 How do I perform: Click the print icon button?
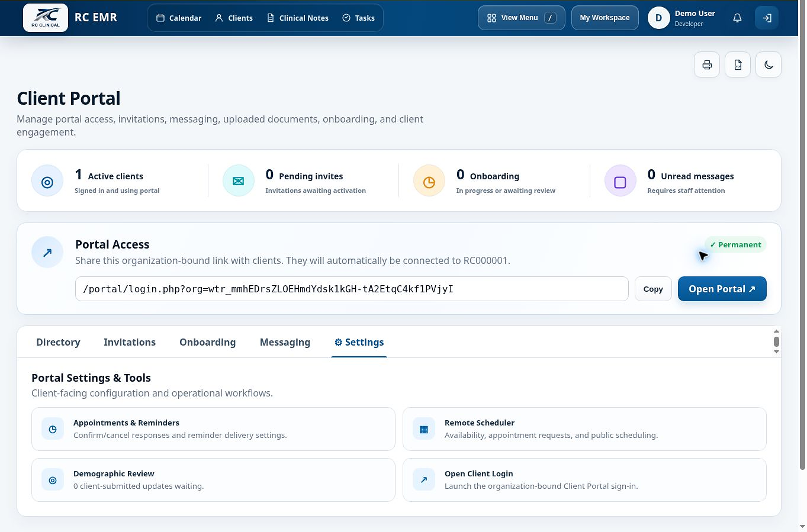[x=707, y=65]
